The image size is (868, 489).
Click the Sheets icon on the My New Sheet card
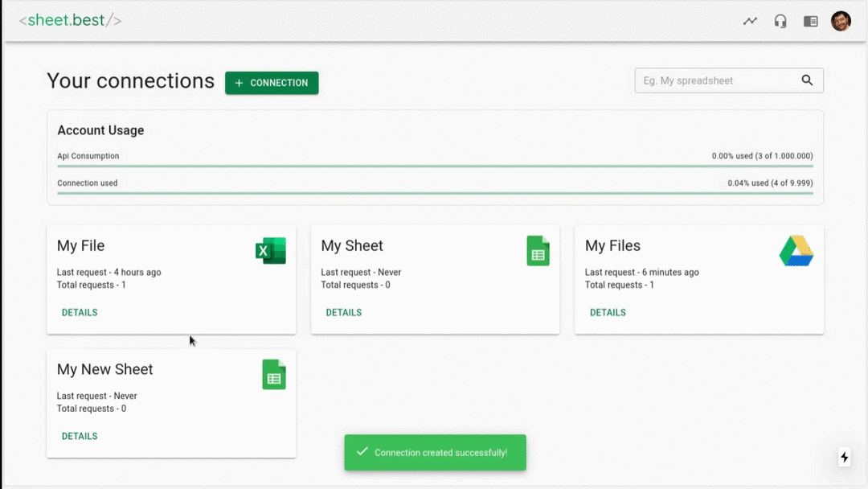[274, 374]
